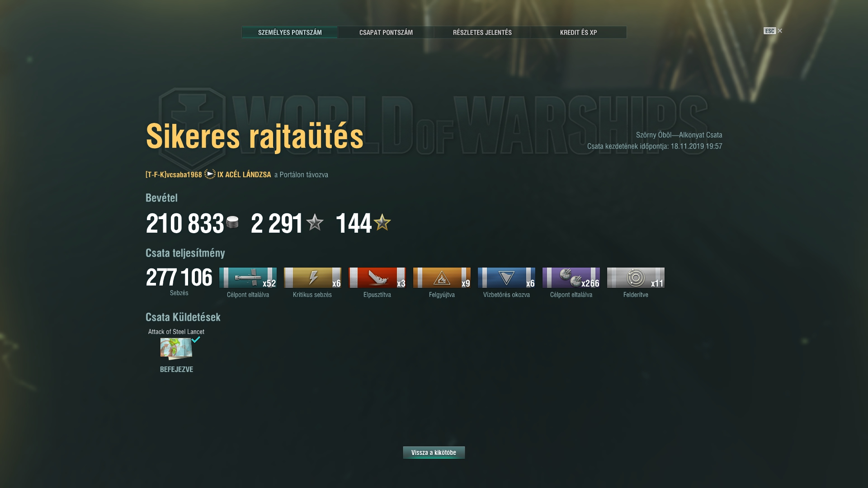The width and height of the screenshot is (868, 488).
Task: Click the player name [T-F-K]vcsaba1968
Action: click(174, 174)
